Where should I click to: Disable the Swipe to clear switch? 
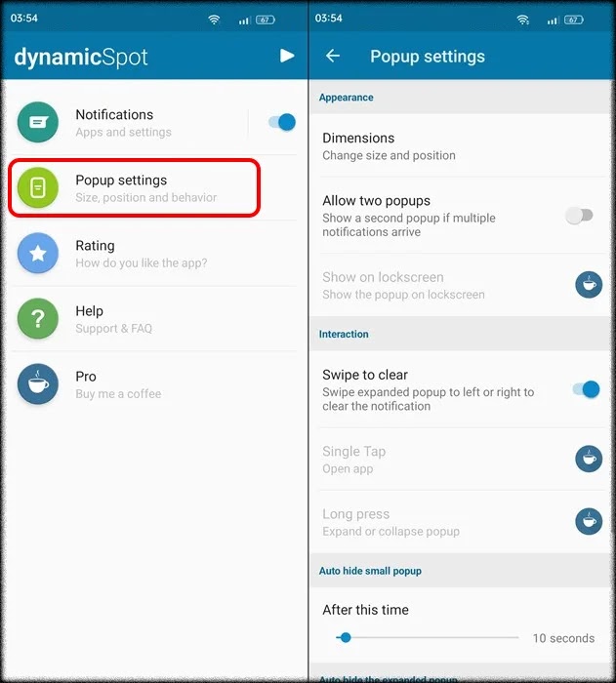(x=587, y=389)
